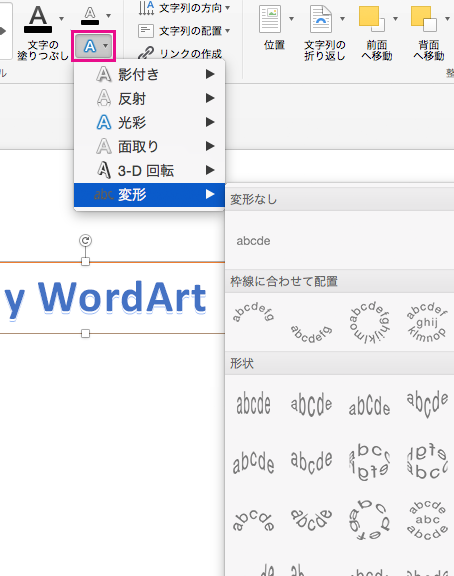Open 文字列の方向 text direction dropdown
Screen dimensions: 454x576
[x=184, y=8]
